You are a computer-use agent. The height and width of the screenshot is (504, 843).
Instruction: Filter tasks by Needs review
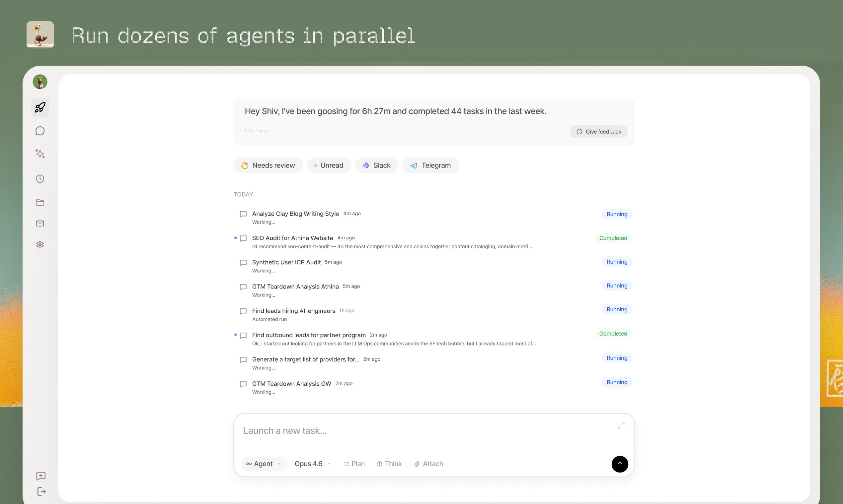268,165
